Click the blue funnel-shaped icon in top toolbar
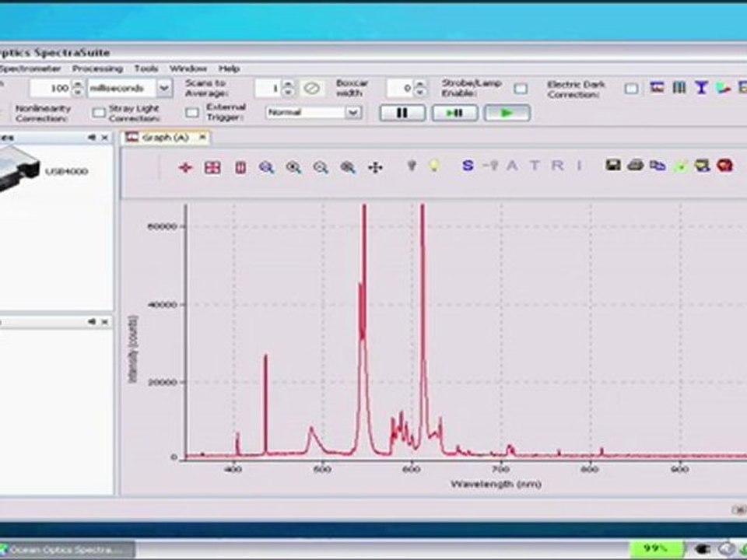 (701, 88)
